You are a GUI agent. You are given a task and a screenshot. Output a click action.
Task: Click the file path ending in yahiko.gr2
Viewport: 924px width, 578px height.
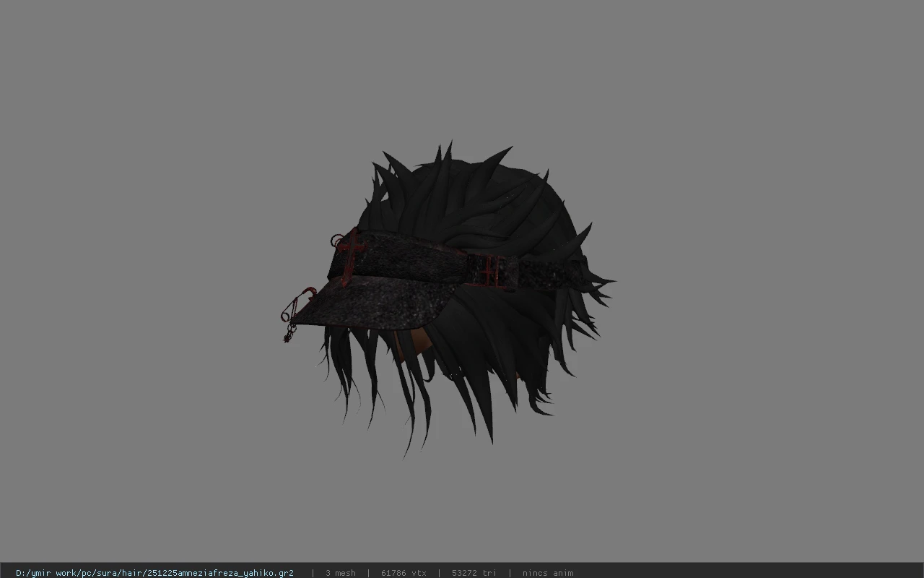tap(154, 573)
